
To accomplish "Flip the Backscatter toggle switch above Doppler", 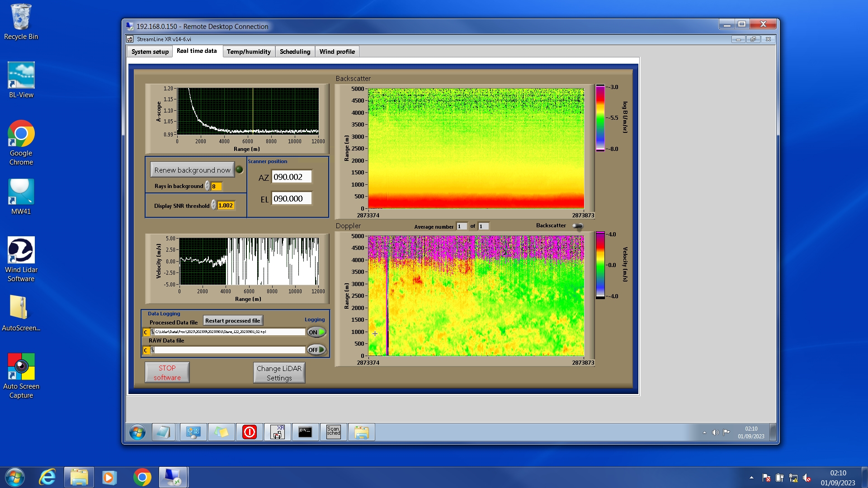I will (x=577, y=226).
